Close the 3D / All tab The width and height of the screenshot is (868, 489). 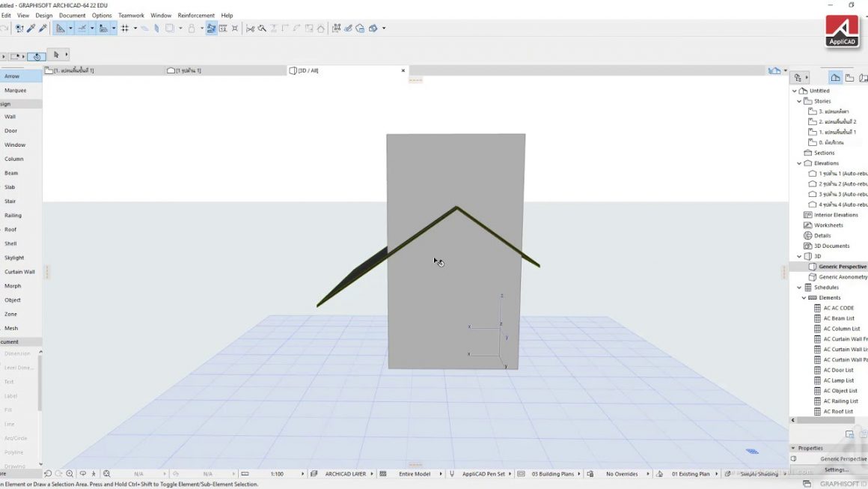pos(403,71)
